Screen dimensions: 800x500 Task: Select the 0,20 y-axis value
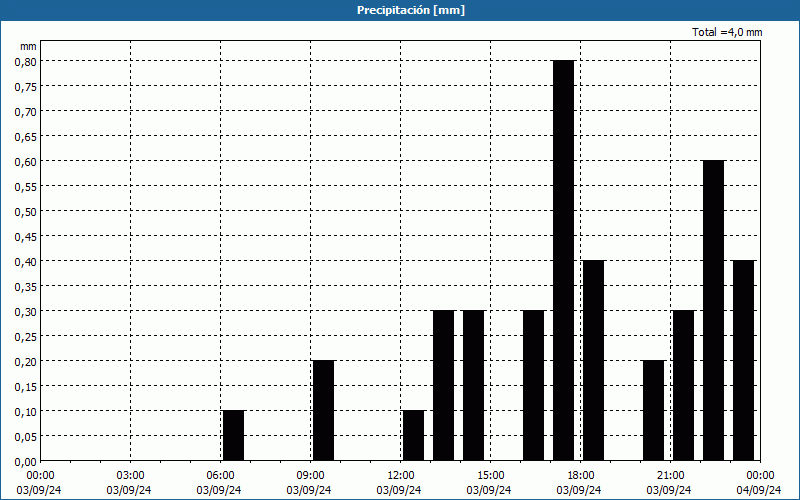26,361
